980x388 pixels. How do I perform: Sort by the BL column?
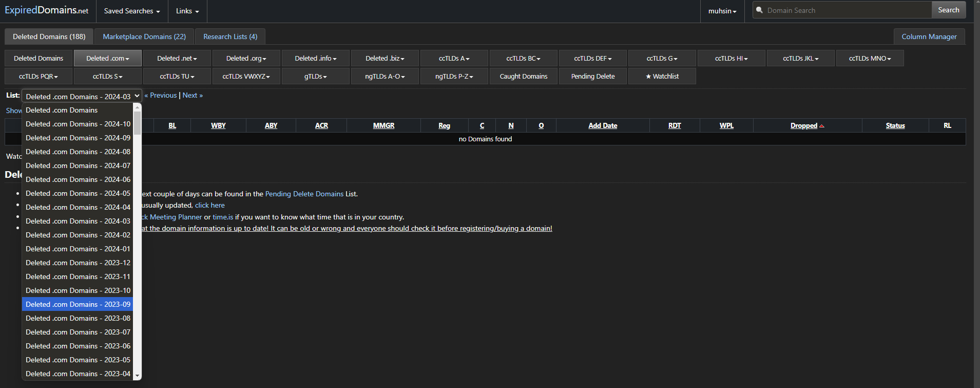tap(172, 126)
